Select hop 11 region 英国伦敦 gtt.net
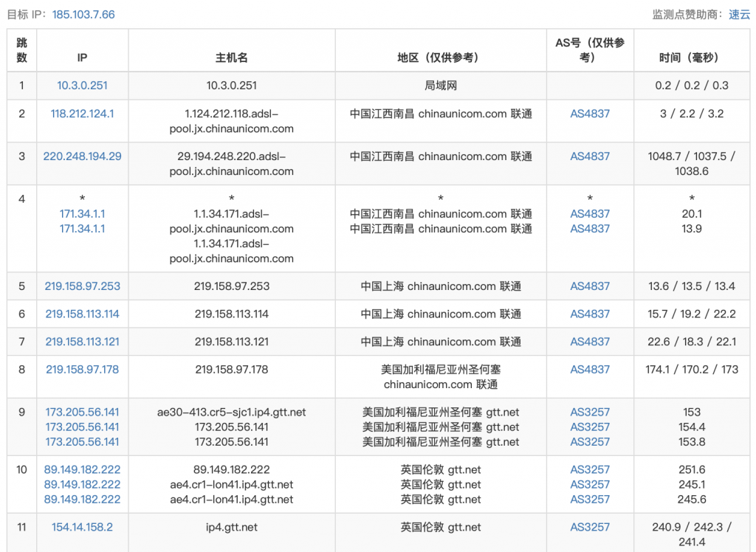Viewport: 756px width, 552px height. pyautogui.click(x=441, y=527)
